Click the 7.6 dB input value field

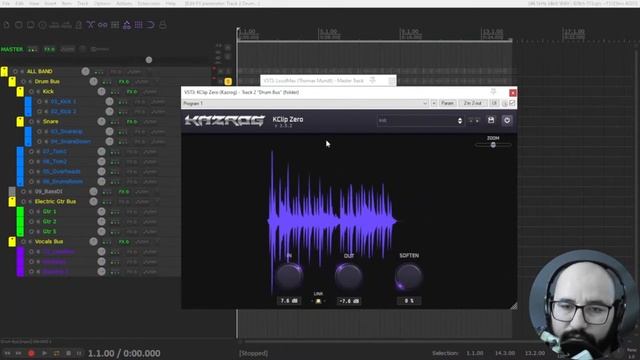coord(289,301)
